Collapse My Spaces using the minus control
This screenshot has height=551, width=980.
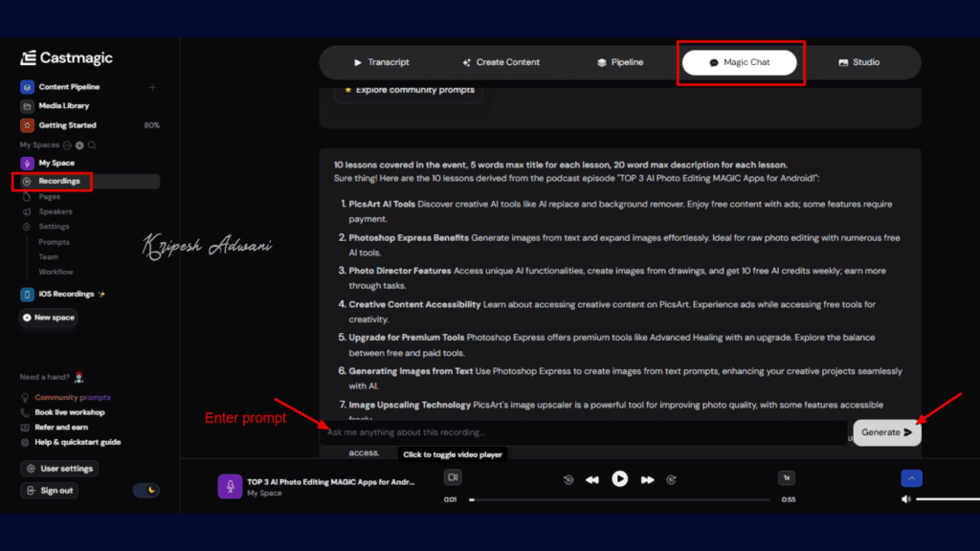(67, 145)
